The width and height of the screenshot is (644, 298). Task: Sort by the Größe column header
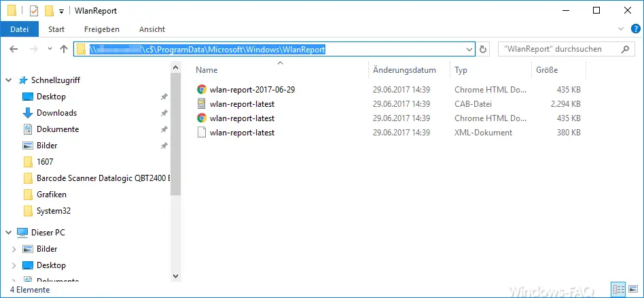(x=547, y=70)
